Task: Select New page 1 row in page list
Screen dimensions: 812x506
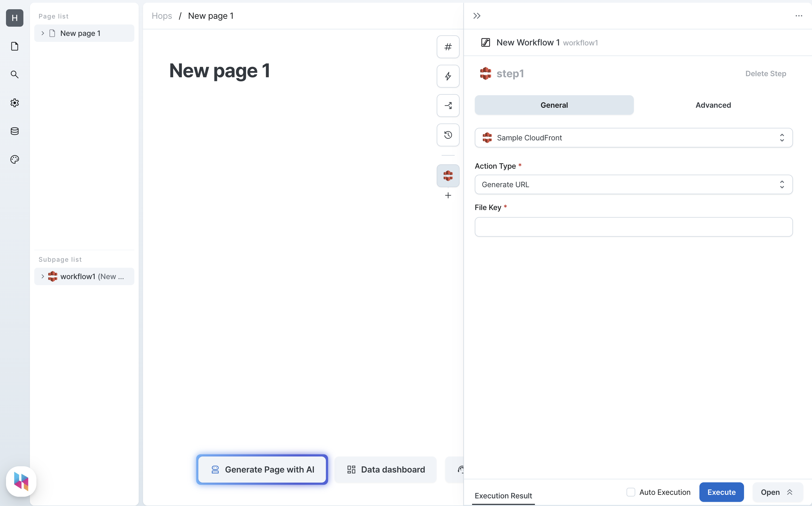Action: (84, 33)
